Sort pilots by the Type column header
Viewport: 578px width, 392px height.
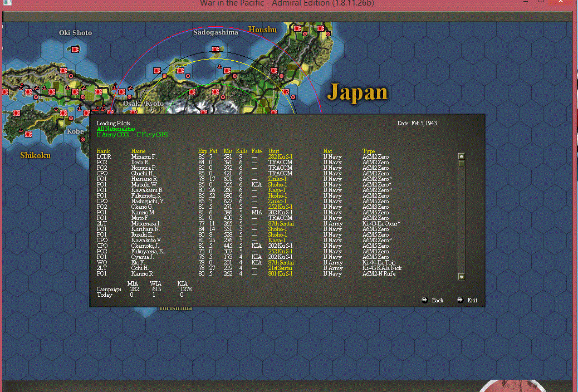(x=368, y=151)
